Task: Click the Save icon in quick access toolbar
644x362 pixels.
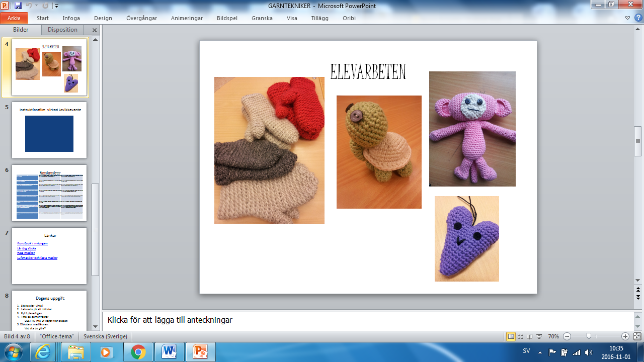Action: click(18, 6)
